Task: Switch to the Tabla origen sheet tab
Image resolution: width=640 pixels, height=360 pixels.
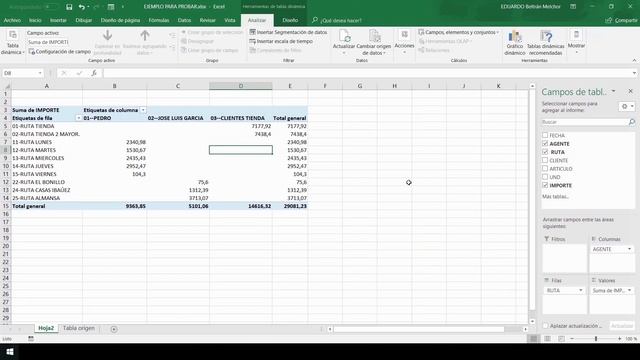Action: coord(79,328)
